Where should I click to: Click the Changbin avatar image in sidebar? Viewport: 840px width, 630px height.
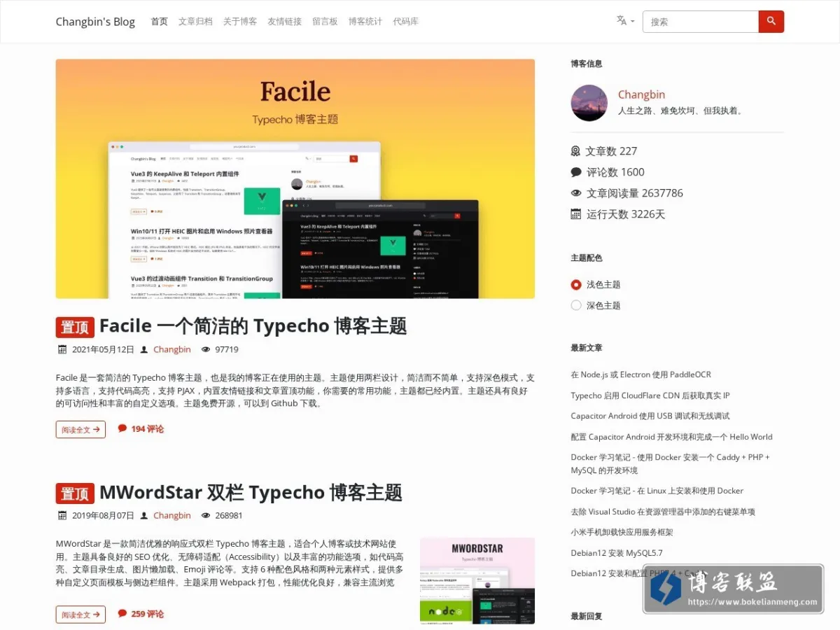coord(589,103)
